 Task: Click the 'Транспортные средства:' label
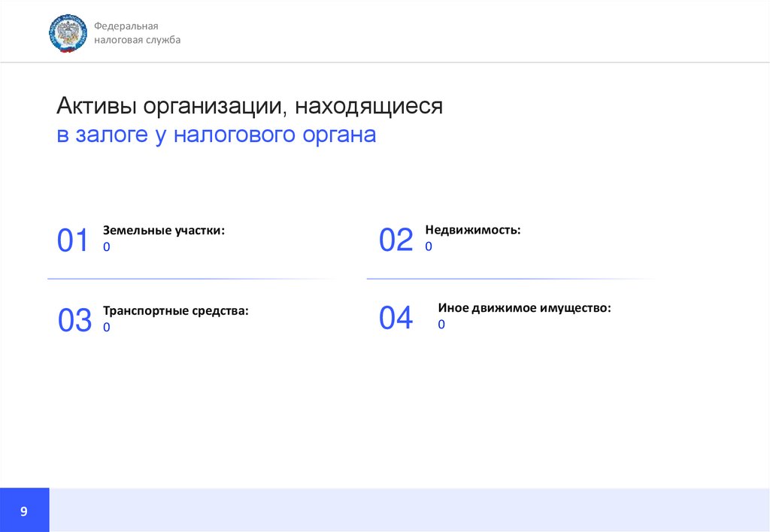(176, 310)
